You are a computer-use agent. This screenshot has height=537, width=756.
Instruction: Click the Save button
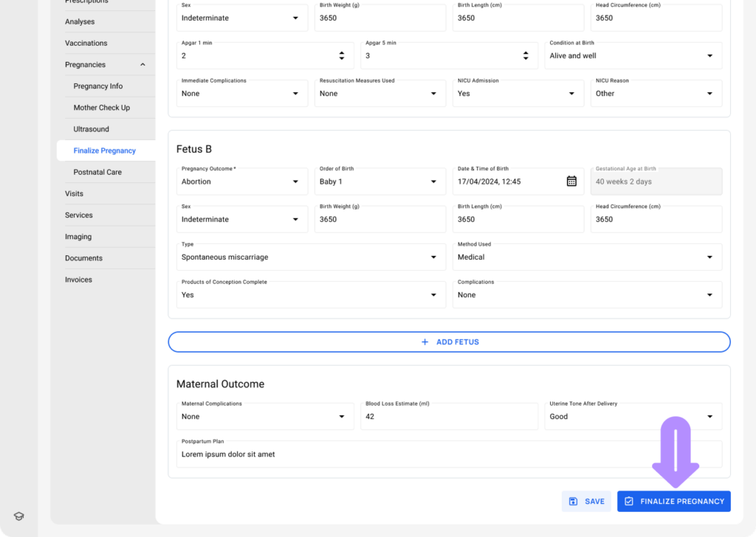[x=586, y=502]
